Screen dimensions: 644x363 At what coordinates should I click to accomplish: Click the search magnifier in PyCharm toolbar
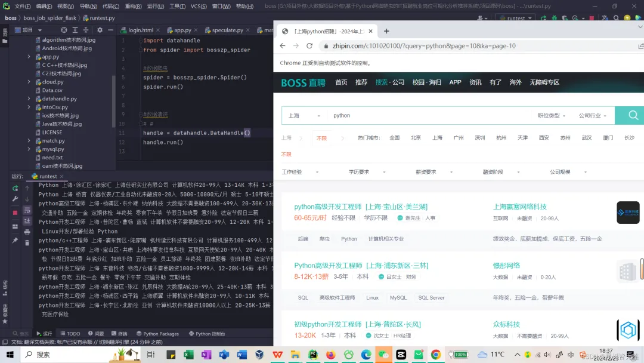coord(616,18)
